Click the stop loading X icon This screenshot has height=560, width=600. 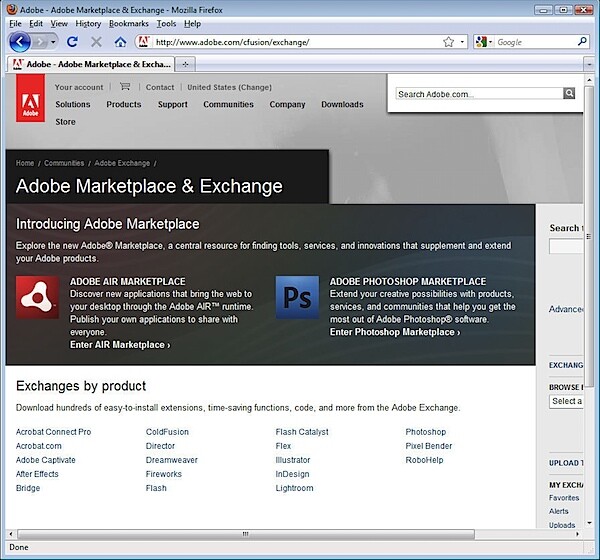[x=96, y=42]
